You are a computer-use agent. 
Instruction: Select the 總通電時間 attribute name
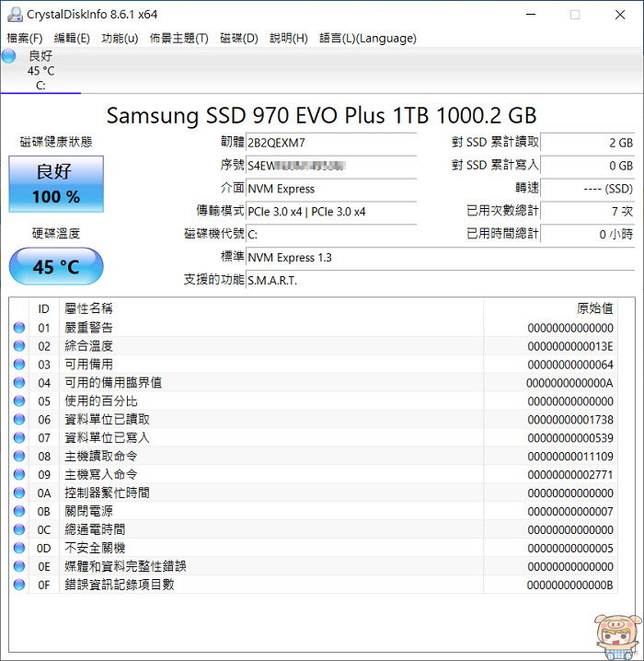95,529
